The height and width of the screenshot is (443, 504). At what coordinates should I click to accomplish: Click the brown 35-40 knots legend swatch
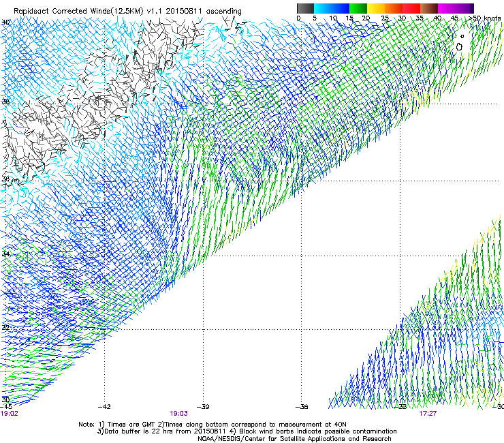coord(429,8)
